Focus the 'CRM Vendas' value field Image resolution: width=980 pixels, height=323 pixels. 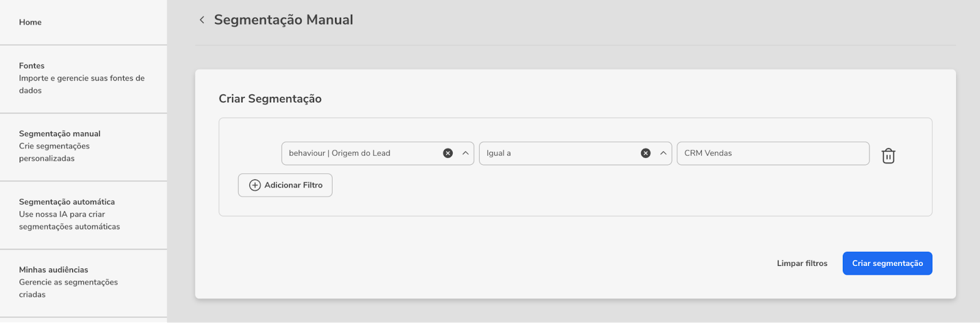coord(773,153)
